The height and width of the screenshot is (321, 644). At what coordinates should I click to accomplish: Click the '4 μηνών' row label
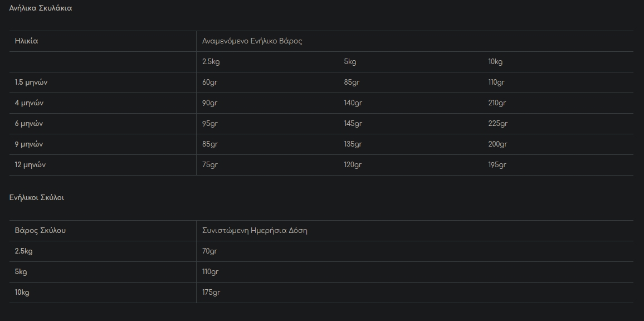pyautogui.click(x=29, y=103)
